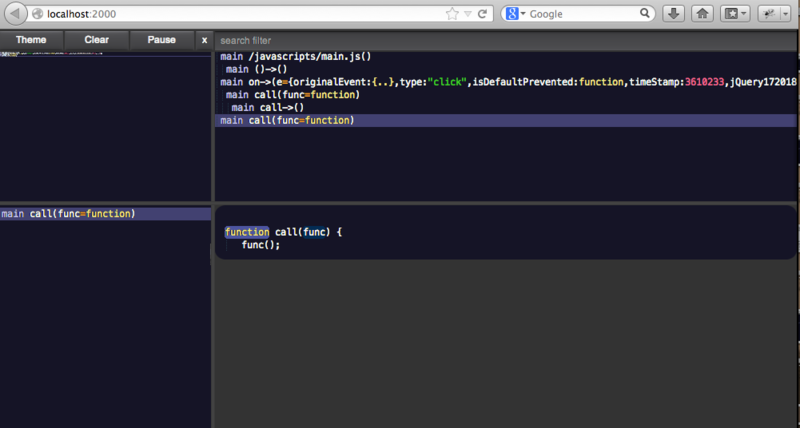The image size is (800, 428).
Task: Focus the search filter field
Action: [505, 40]
